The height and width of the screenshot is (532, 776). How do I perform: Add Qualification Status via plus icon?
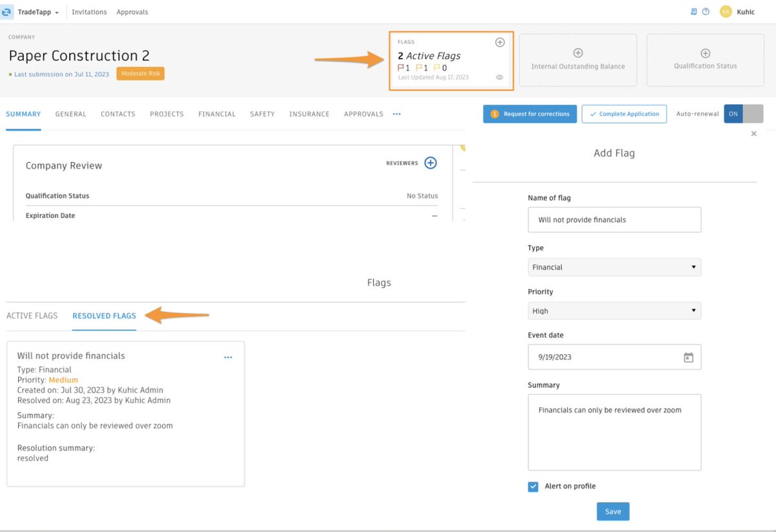pos(705,52)
